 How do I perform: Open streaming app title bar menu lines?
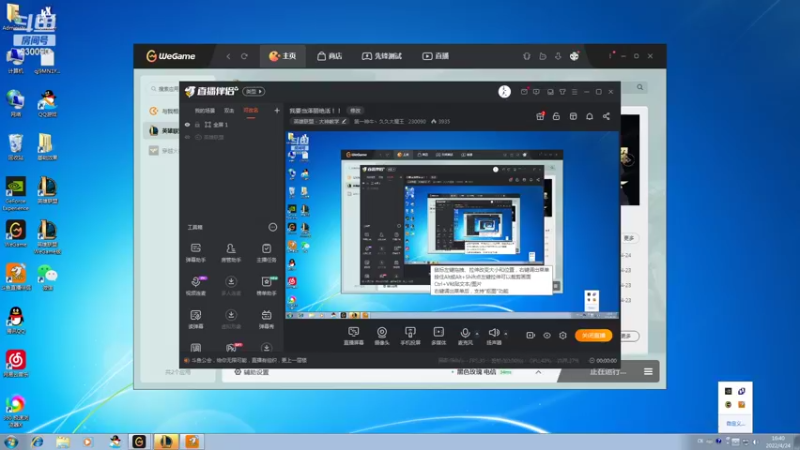pos(574,92)
